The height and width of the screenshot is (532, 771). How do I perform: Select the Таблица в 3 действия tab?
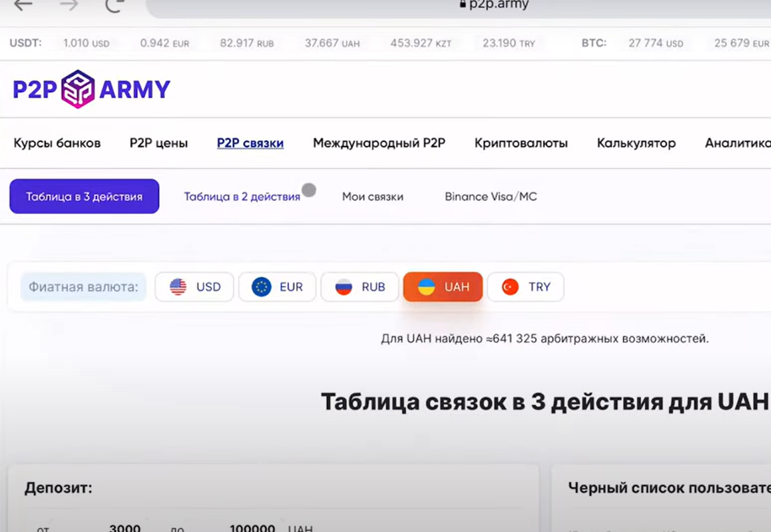(84, 196)
